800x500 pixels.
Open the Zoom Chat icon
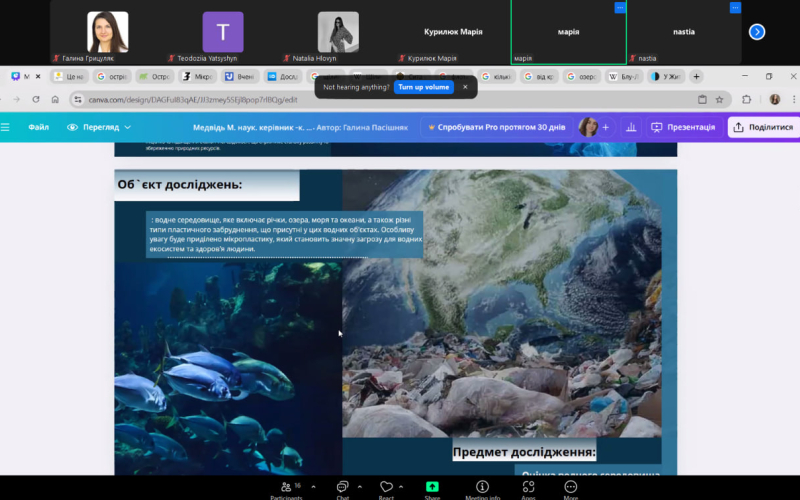point(342,487)
